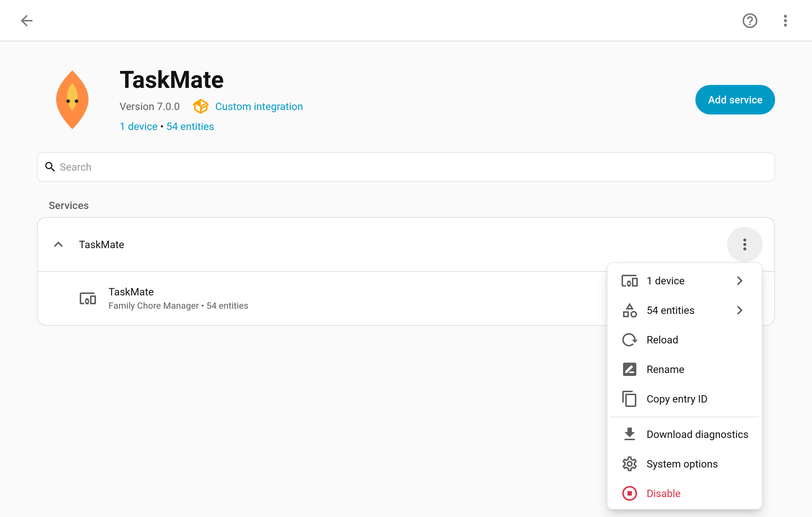
Task: Expand the 1 device submenu arrow
Action: click(x=739, y=281)
